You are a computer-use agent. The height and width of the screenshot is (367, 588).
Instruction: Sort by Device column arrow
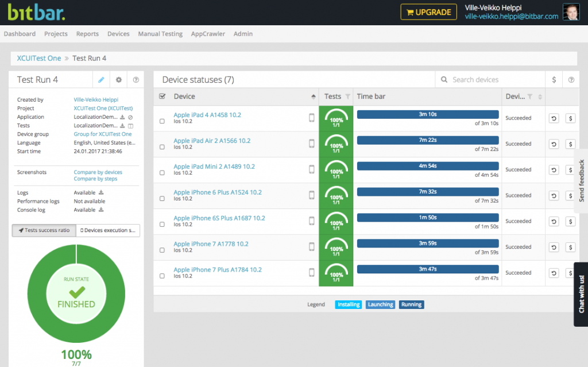(313, 97)
